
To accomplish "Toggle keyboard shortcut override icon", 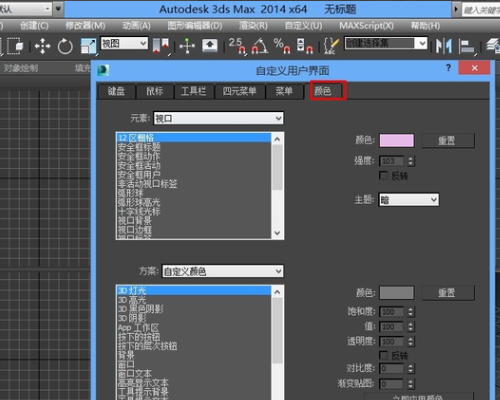I will 210,46.
